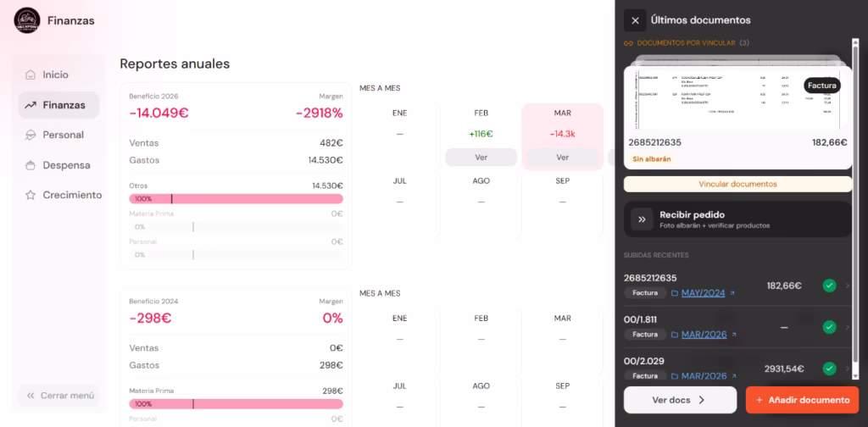Open the MAY/2024 folder link
The width and height of the screenshot is (868, 427).
pyautogui.click(x=703, y=293)
